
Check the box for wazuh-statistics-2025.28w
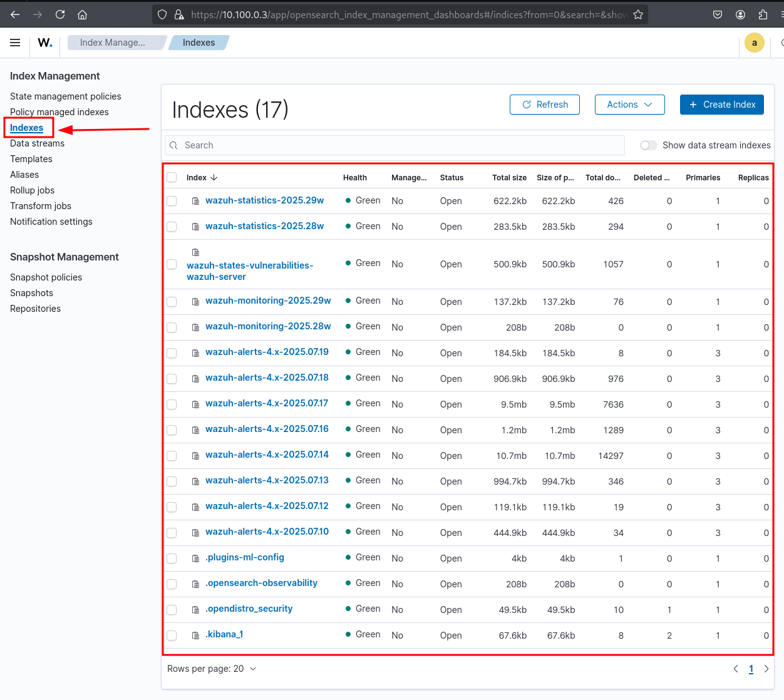(172, 227)
